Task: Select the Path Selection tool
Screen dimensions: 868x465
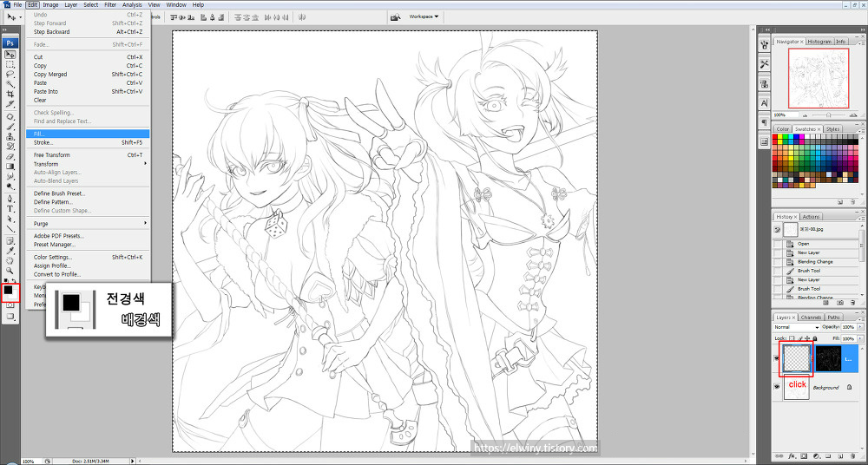Action: click(10, 219)
